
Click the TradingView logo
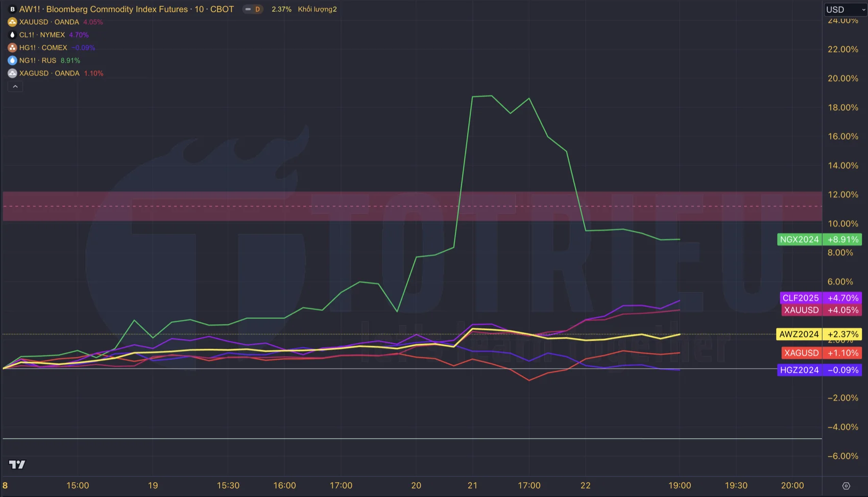[17, 464]
